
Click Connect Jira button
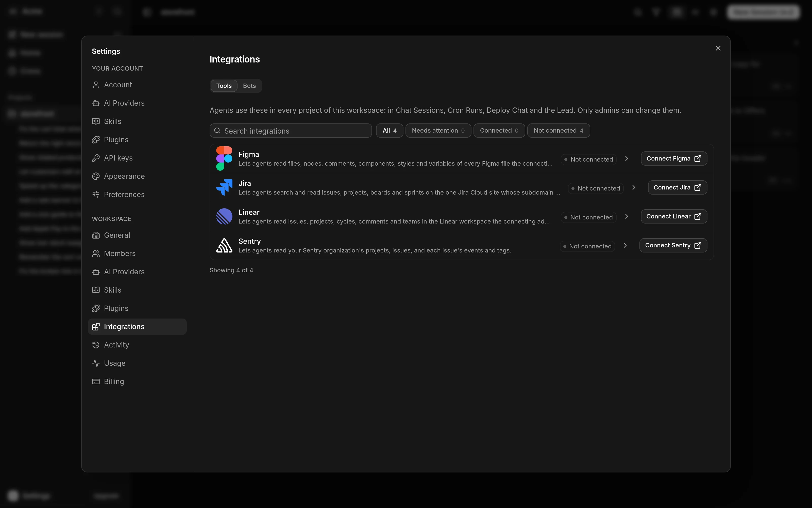click(678, 187)
